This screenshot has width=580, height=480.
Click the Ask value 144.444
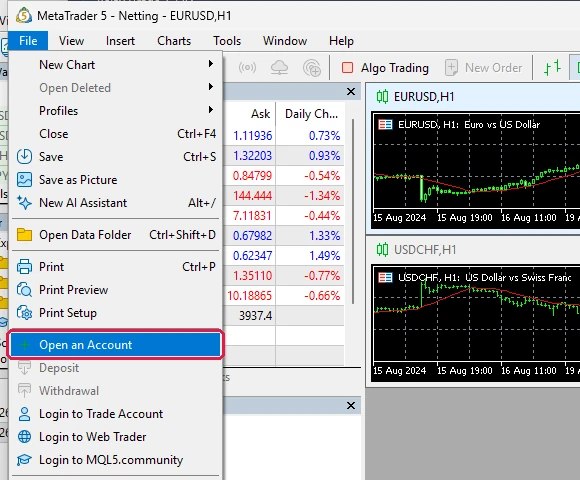[x=253, y=196]
